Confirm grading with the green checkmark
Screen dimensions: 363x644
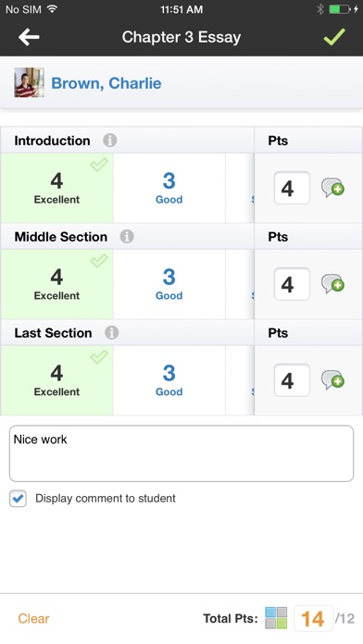point(334,37)
